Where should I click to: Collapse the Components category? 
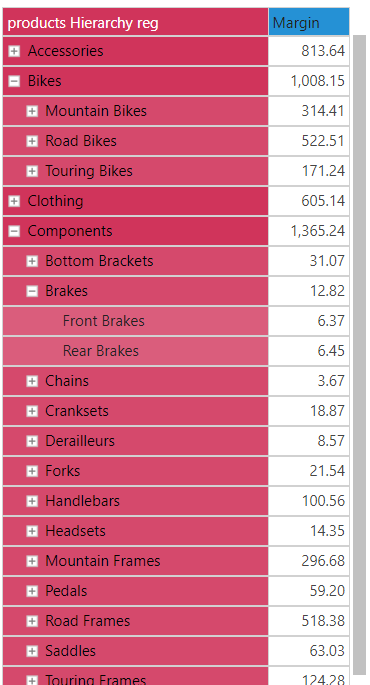tap(14, 231)
